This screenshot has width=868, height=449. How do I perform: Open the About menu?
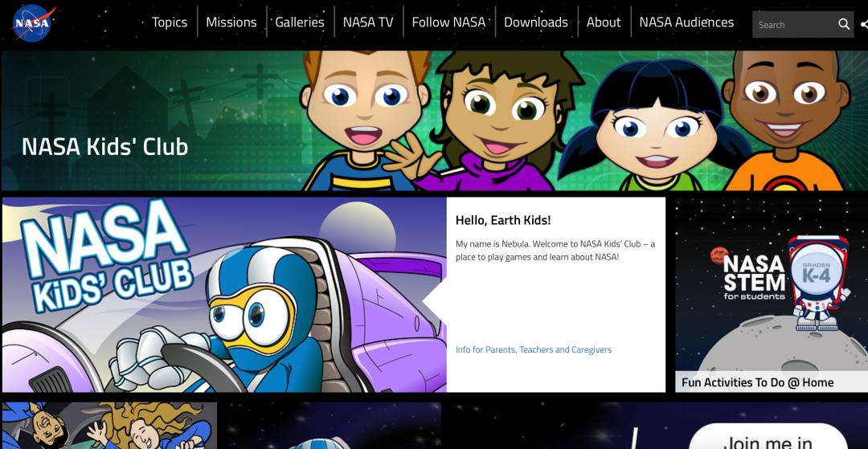pos(604,22)
